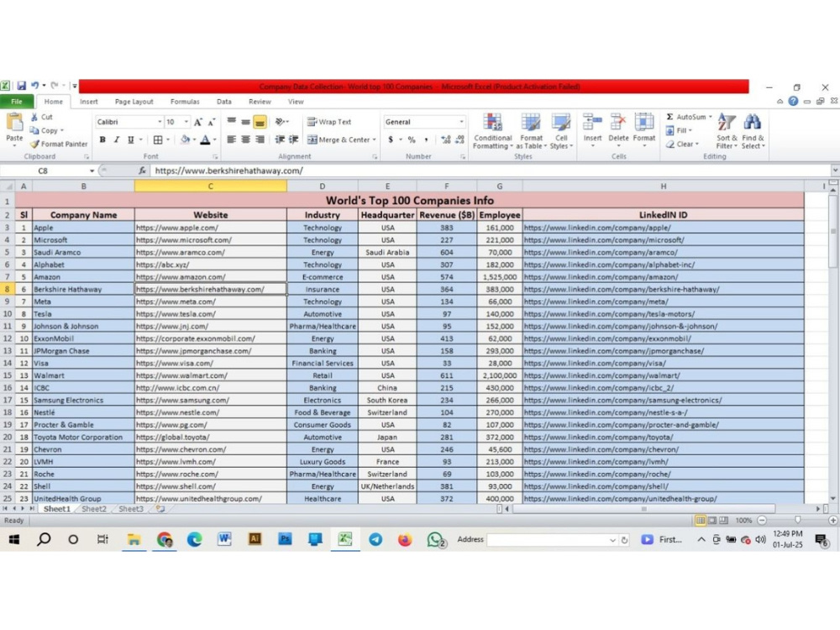This screenshot has width=840, height=630.
Task: Click the Wrap Text button
Action: click(x=329, y=122)
